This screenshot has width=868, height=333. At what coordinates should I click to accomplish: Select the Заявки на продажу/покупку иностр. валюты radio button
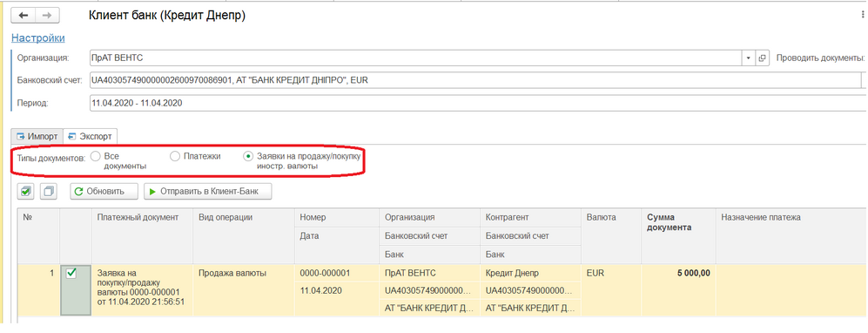click(x=248, y=157)
